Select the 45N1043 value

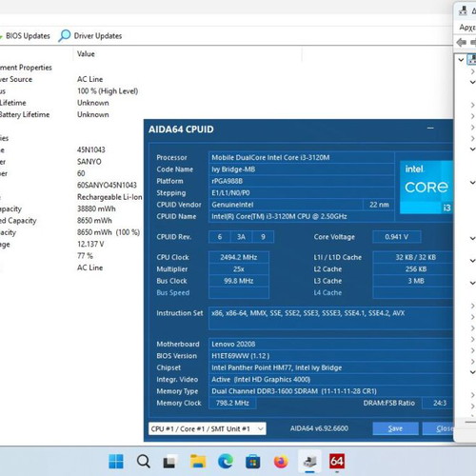tap(91, 149)
